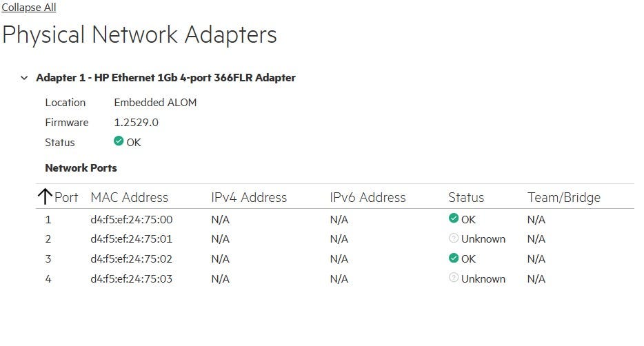The height and width of the screenshot is (346, 644).
Task: Click the Collapse All link
Action: (x=29, y=8)
